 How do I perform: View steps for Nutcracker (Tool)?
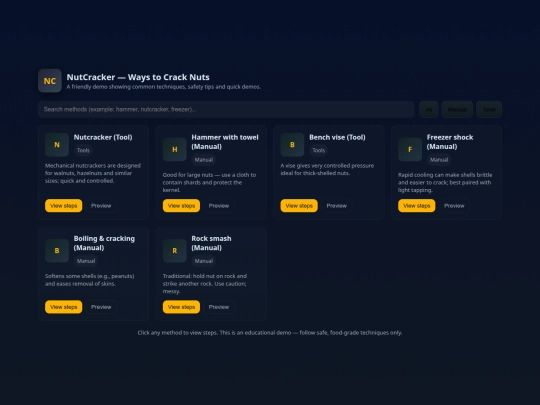pyautogui.click(x=64, y=206)
